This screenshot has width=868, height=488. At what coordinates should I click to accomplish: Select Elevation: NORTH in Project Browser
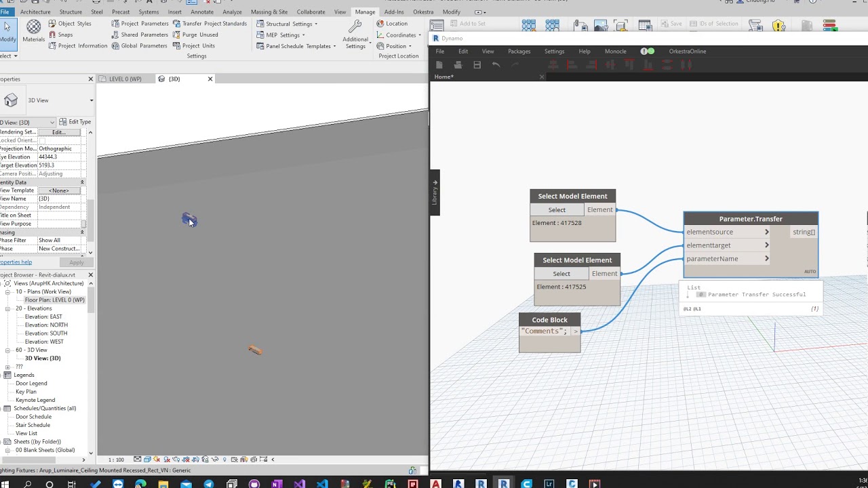46,325
